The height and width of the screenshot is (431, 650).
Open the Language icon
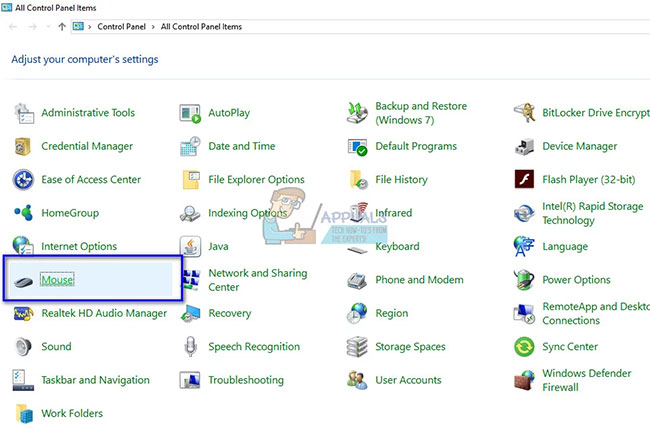point(524,246)
